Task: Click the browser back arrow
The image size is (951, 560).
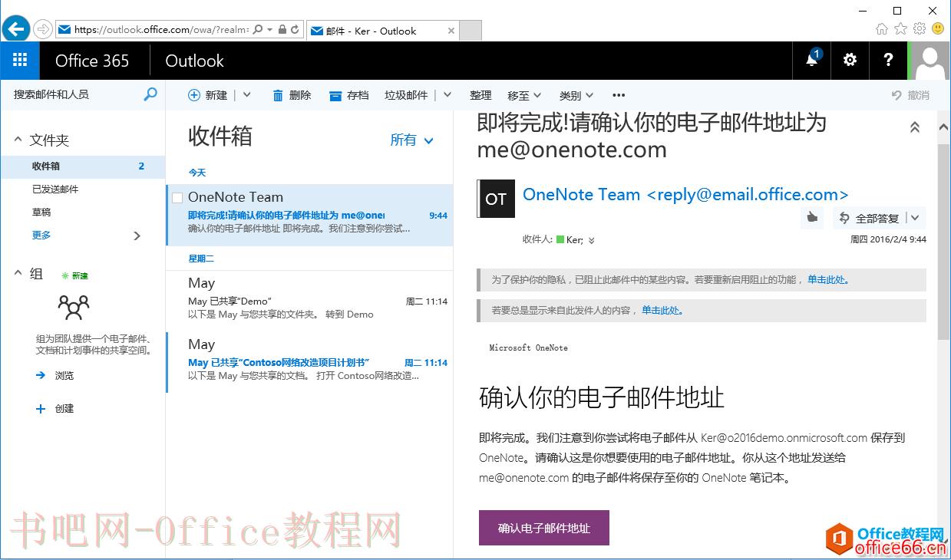Action: pyautogui.click(x=16, y=29)
